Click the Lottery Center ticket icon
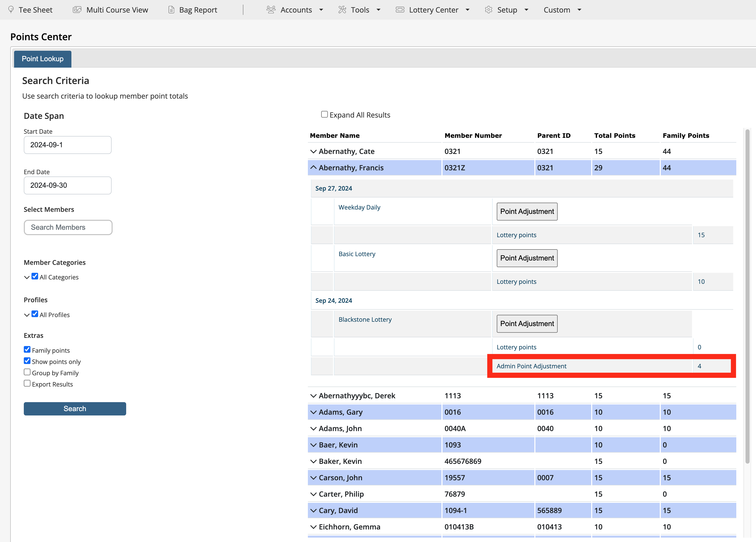The width and height of the screenshot is (756, 542). coord(400,10)
